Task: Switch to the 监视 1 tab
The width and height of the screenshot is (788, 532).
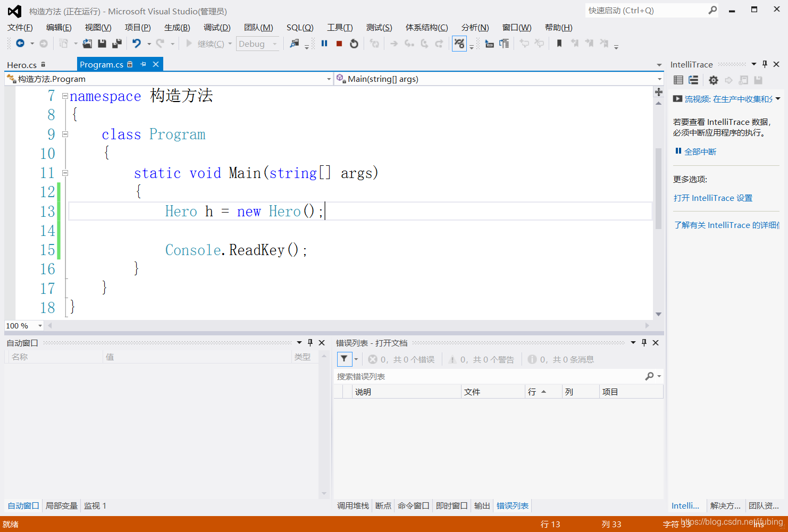Action: coord(95,506)
